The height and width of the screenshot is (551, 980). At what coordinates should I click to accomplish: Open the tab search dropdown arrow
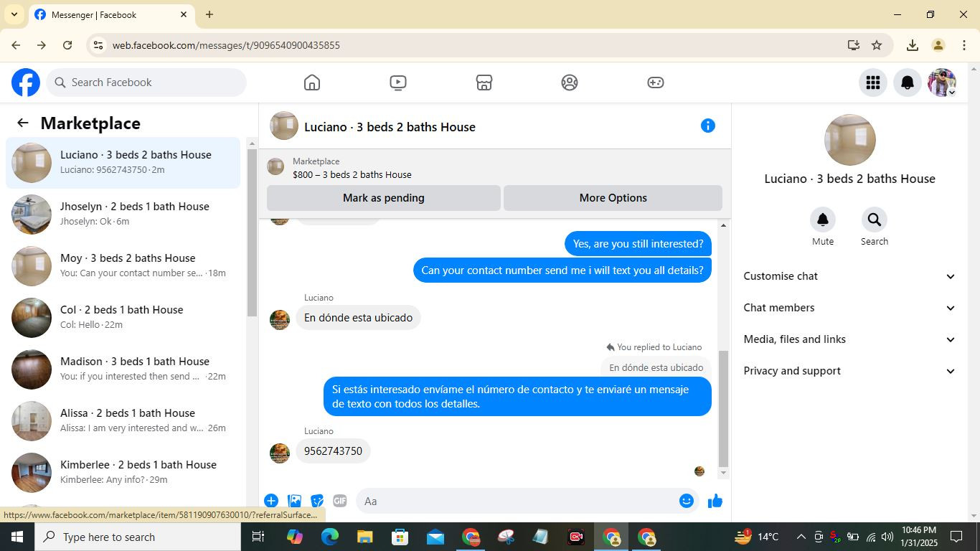14,14
